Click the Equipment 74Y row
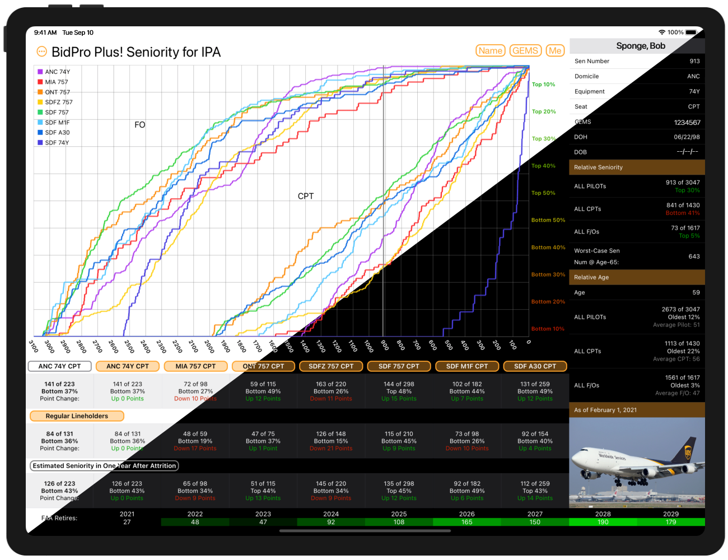The width and height of the screenshot is (728, 560). (637, 91)
